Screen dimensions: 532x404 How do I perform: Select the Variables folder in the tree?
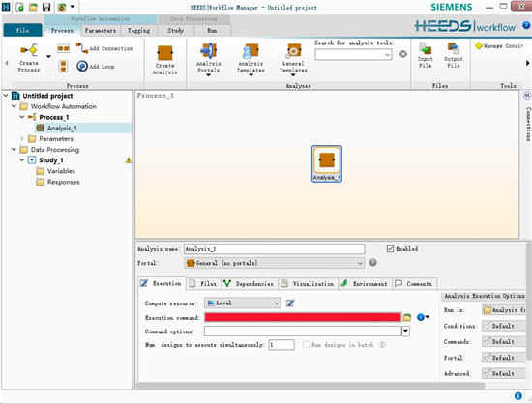(61, 171)
